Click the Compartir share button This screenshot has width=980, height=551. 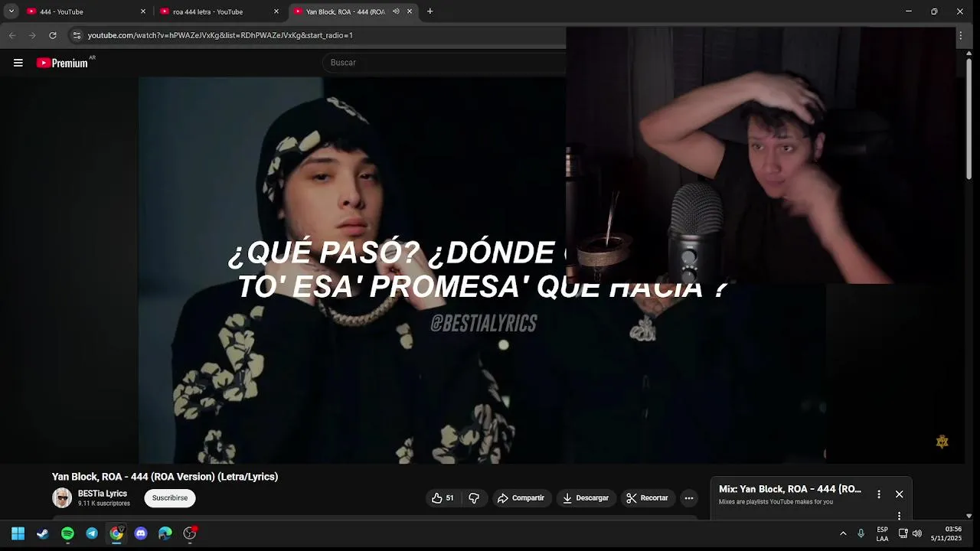pyautogui.click(x=521, y=498)
